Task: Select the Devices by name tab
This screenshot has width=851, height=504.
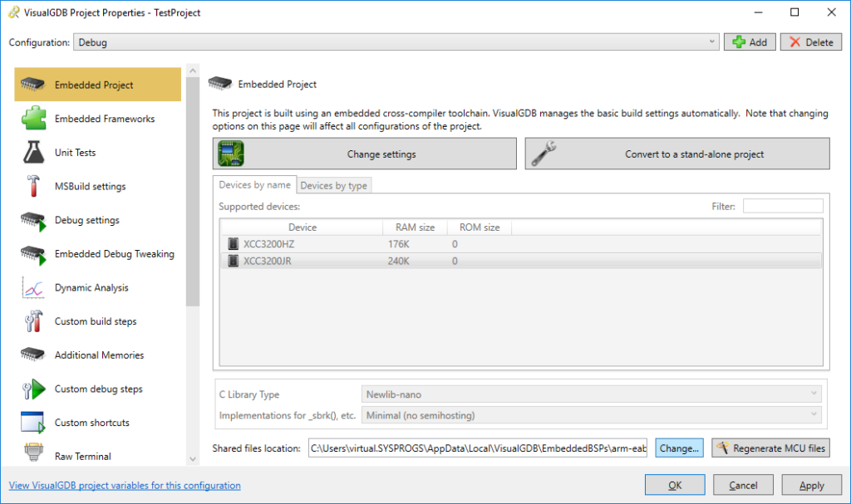Action: click(x=253, y=185)
